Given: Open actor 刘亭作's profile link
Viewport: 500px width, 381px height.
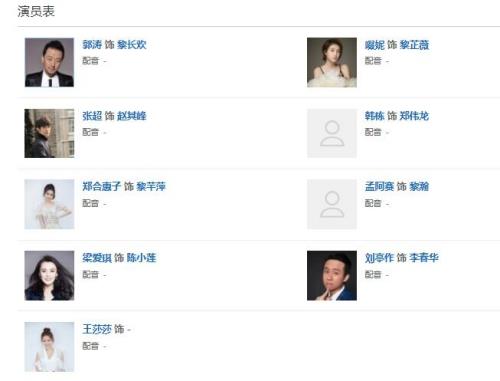Looking at the screenshot, I should (379, 258).
